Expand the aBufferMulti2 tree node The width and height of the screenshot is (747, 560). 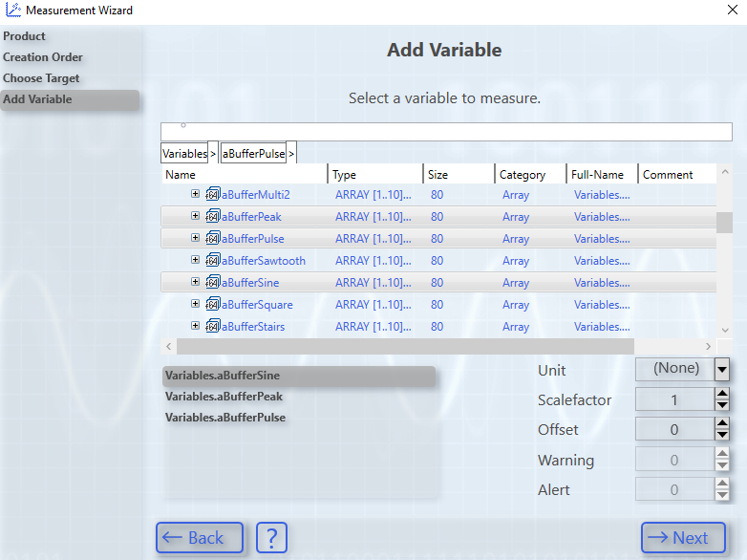pos(195,193)
